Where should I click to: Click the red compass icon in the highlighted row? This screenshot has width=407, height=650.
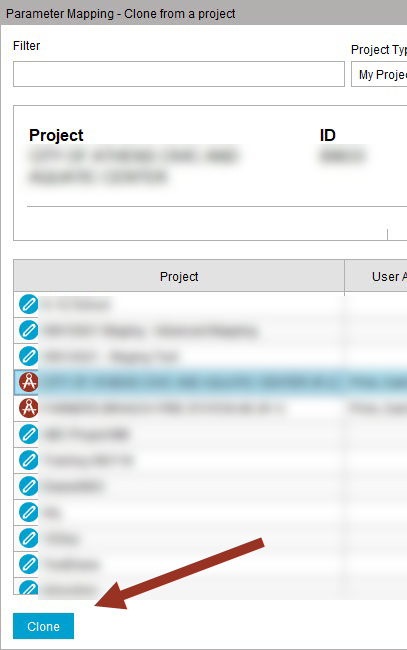click(29, 382)
